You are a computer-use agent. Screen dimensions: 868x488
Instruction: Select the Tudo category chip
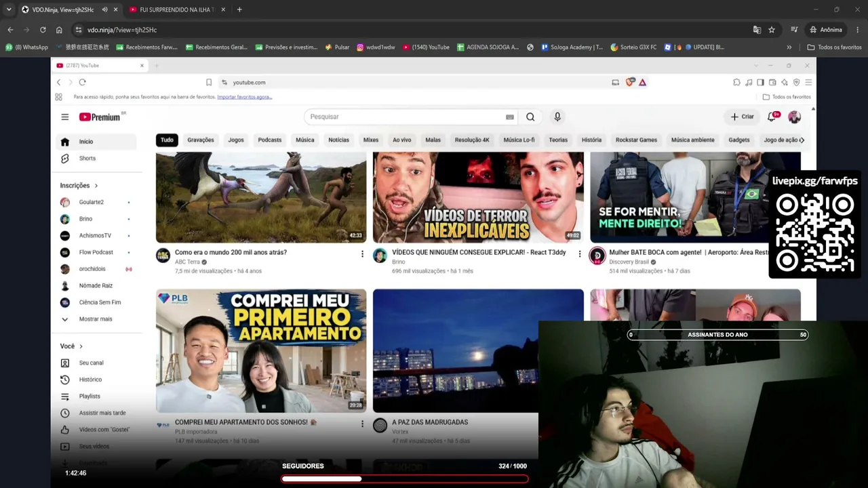(167, 140)
